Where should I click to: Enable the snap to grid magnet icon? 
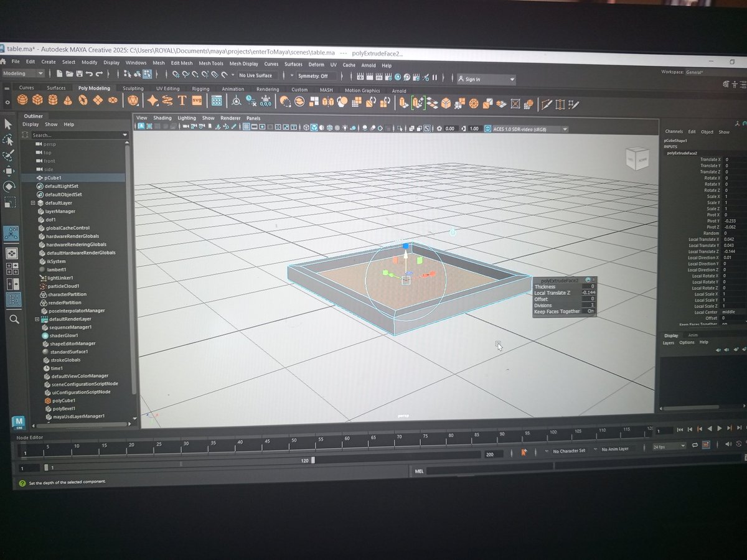point(177,75)
